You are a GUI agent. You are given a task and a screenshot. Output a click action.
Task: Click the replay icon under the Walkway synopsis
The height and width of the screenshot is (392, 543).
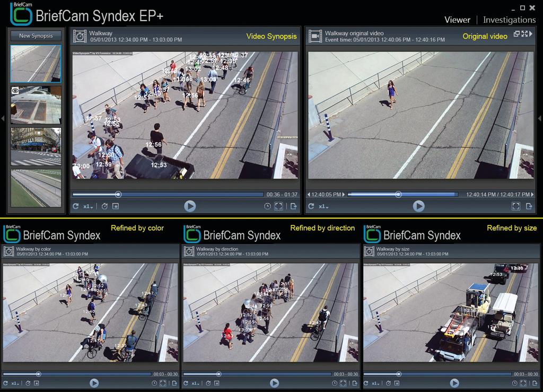pyautogui.click(x=76, y=206)
